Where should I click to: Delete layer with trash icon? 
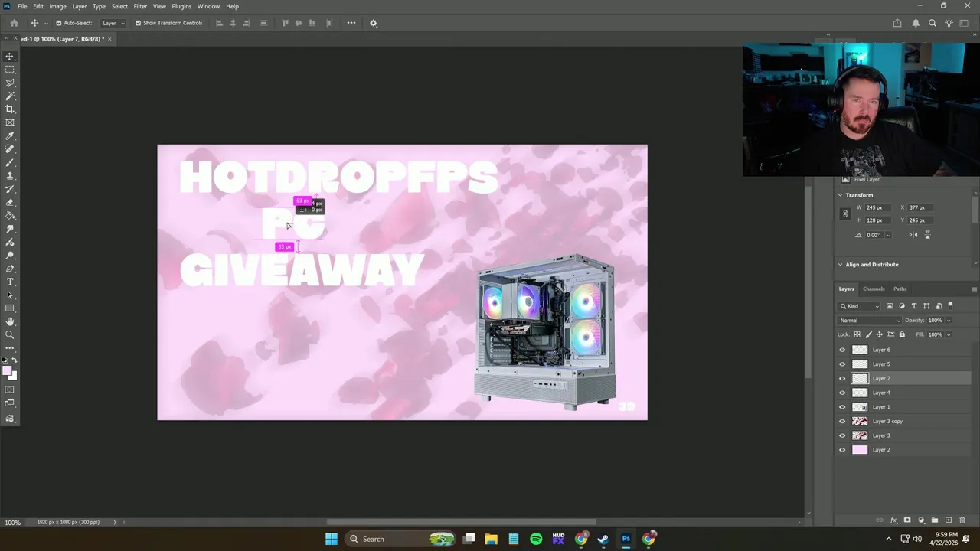click(x=962, y=520)
